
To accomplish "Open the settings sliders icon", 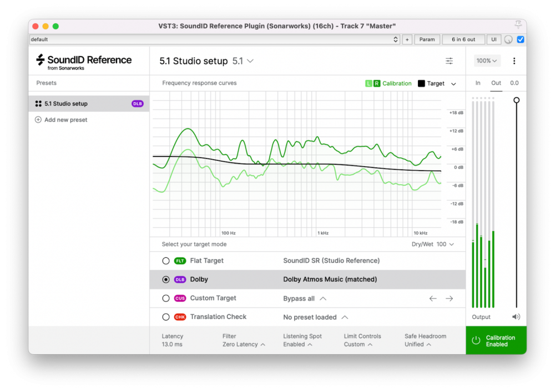I will click(449, 61).
